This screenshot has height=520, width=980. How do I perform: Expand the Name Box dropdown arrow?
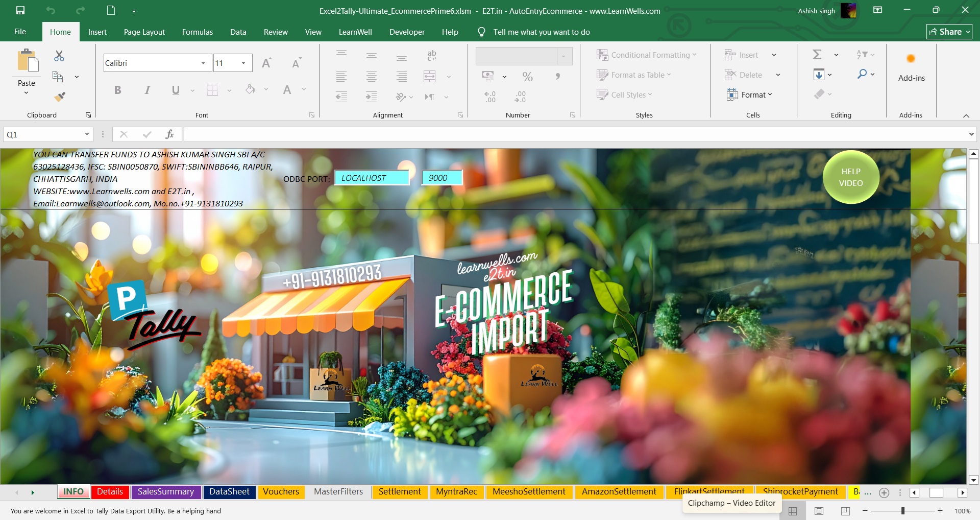87,134
